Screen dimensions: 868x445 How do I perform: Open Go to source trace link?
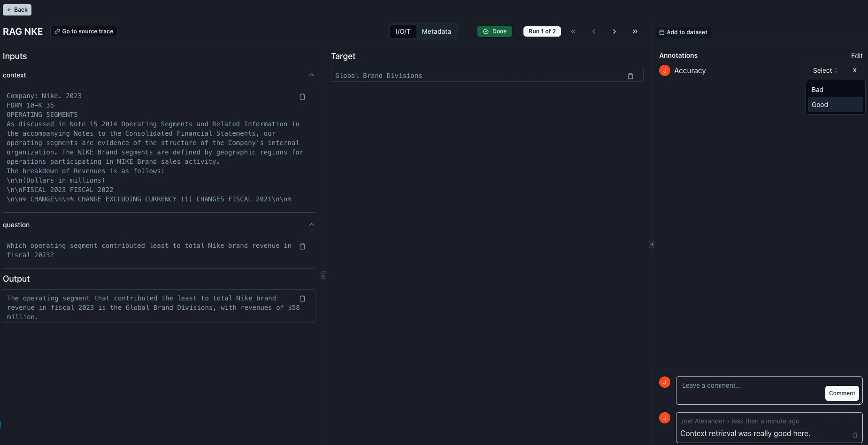[84, 31]
